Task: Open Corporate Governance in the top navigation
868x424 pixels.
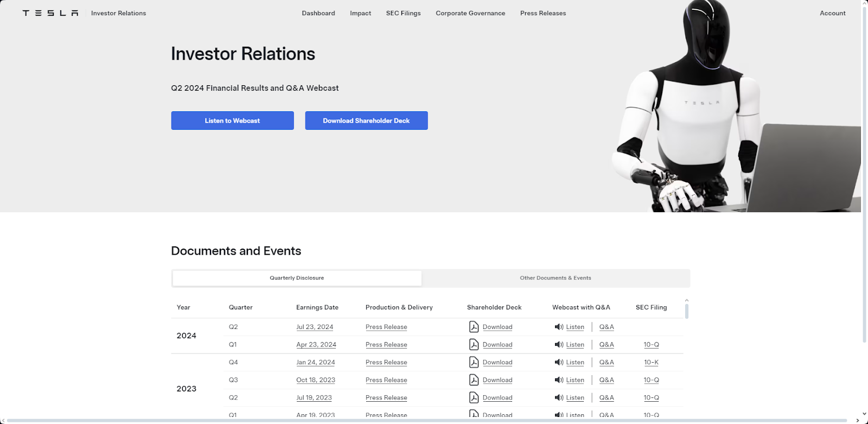Action: pos(470,13)
